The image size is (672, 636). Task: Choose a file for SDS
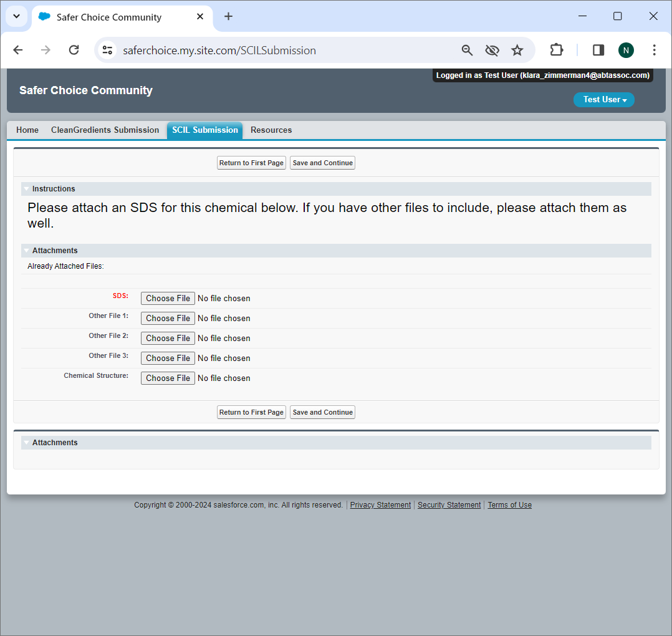tap(168, 298)
